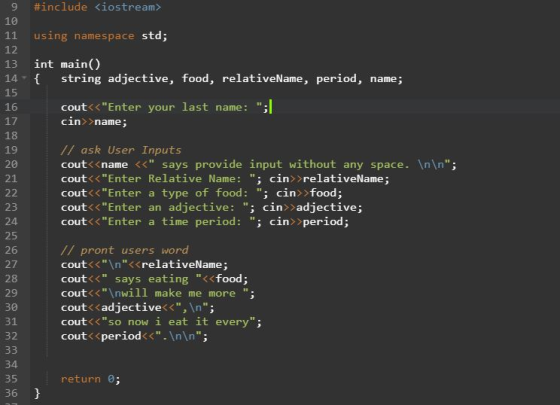Click "Enter a time period: " string

pos(179,221)
